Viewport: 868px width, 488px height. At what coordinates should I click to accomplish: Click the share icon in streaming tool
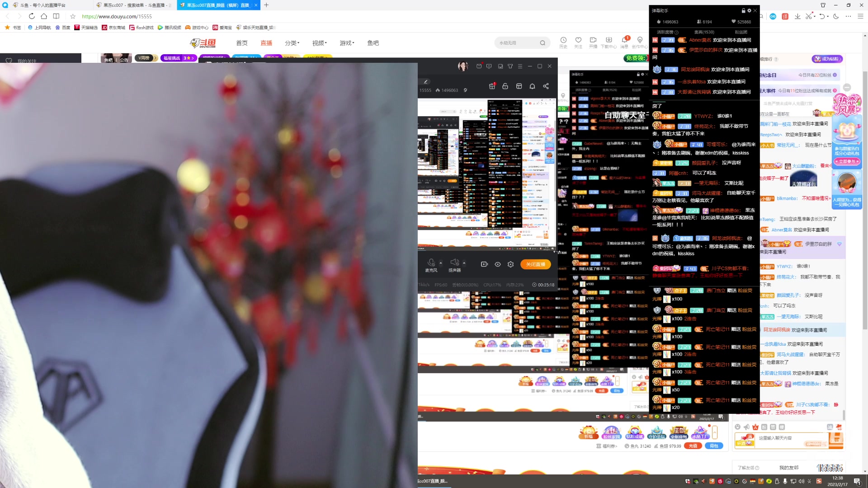pos(546,86)
